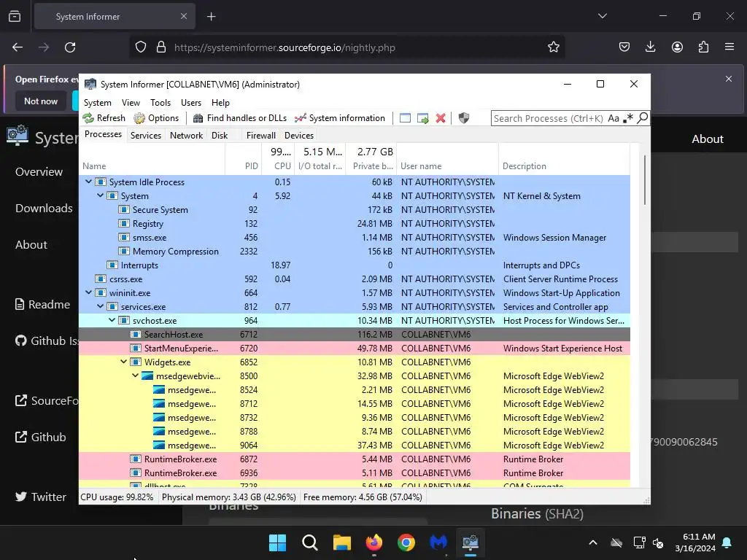Switch to the Devices tab
Screen dimensions: 747x560
(298, 135)
